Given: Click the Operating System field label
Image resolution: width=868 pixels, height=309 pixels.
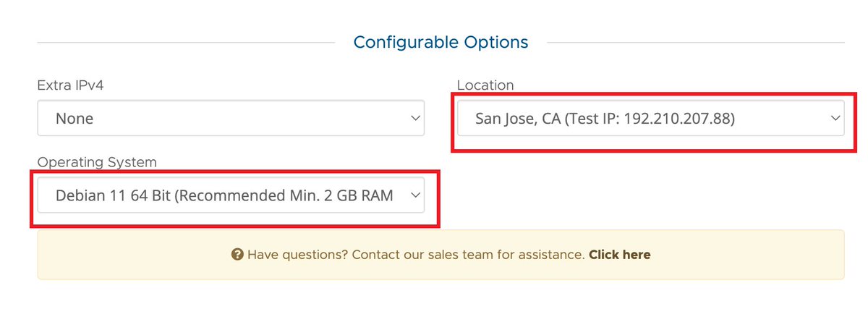Looking at the screenshot, I should pos(96,162).
